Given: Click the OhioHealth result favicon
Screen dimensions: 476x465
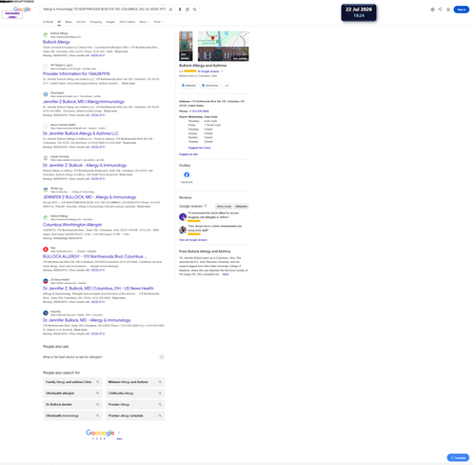Looking at the screenshot, I should (46, 94).
